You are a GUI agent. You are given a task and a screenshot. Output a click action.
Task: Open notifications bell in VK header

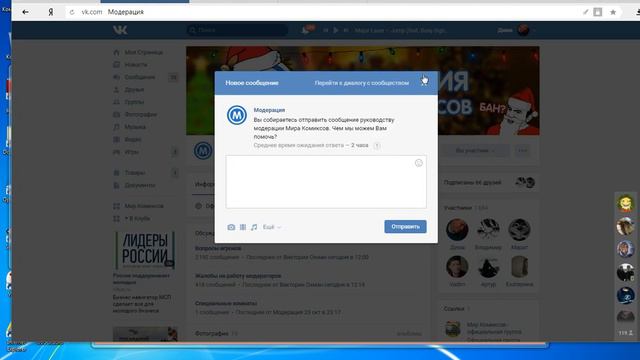[305, 30]
